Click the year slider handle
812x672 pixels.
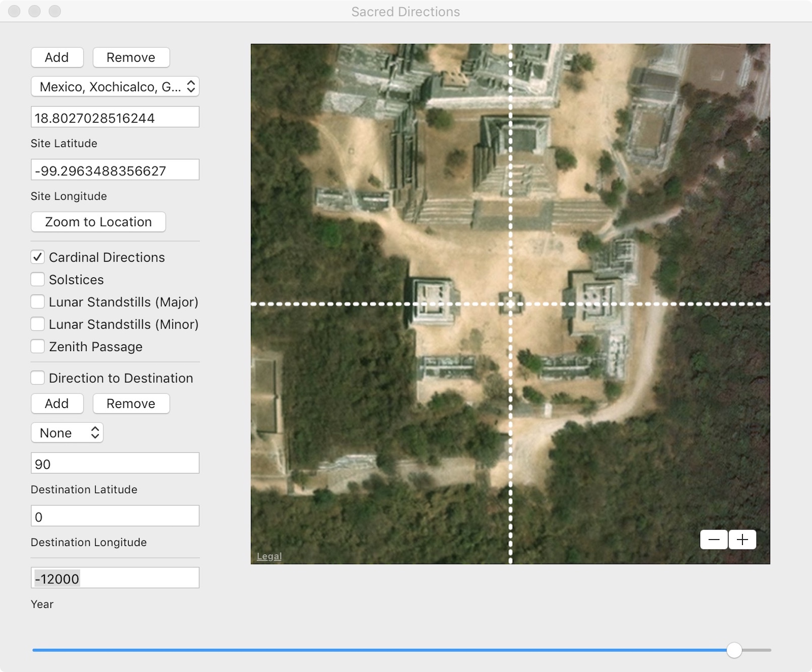[x=734, y=650]
